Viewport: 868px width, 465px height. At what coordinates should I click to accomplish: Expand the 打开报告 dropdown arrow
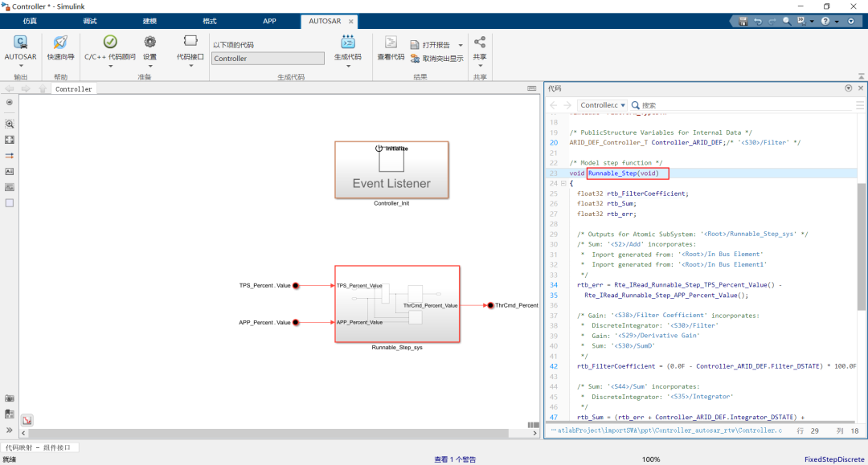[461, 45]
